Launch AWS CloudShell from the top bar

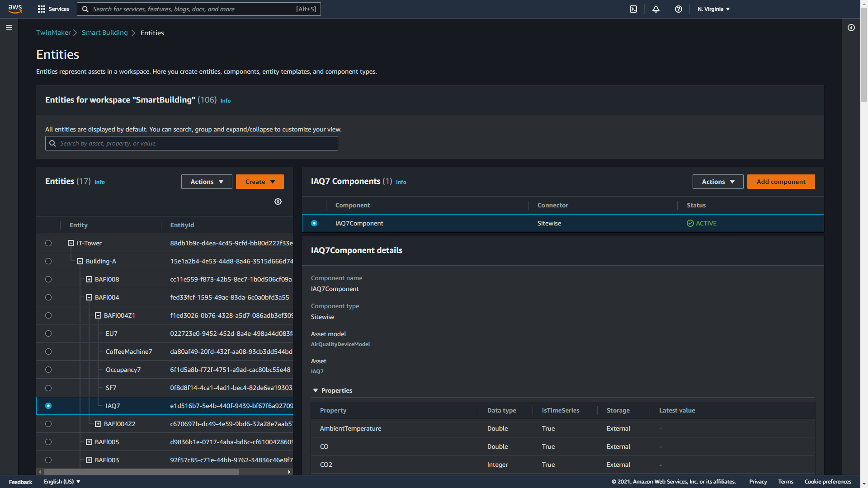click(633, 9)
